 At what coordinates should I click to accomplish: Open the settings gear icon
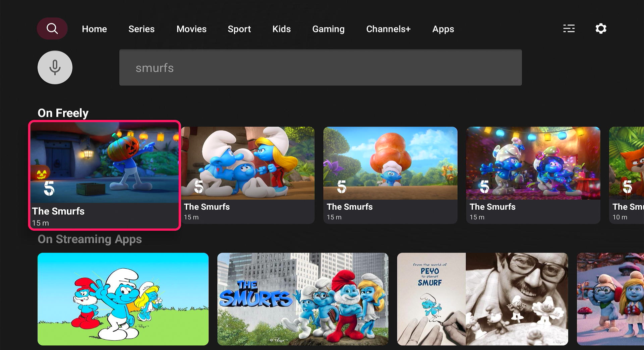coord(601,29)
